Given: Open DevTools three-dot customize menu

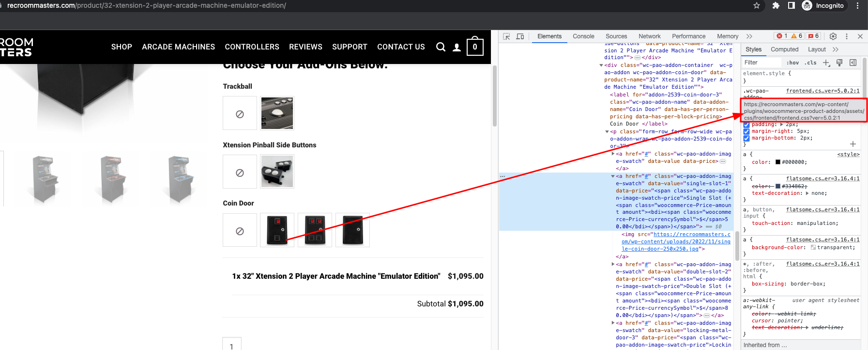Looking at the screenshot, I should point(847,36).
